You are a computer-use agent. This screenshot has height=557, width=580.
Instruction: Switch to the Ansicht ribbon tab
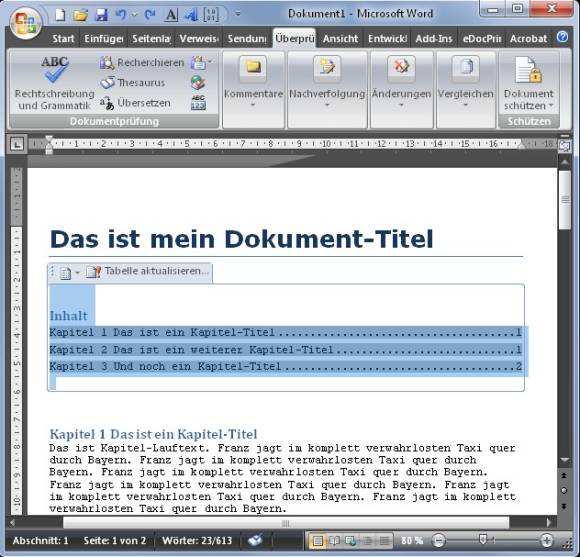pyautogui.click(x=340, y=38)
